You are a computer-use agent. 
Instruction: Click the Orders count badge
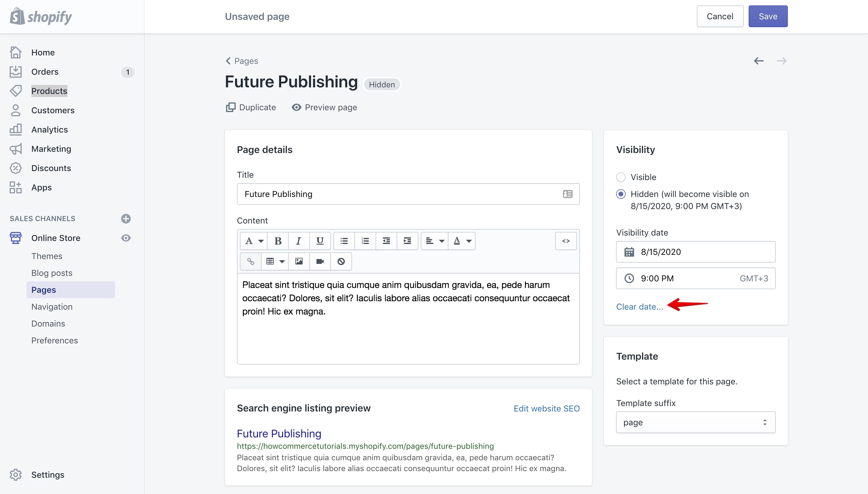(x=127, y=72)
